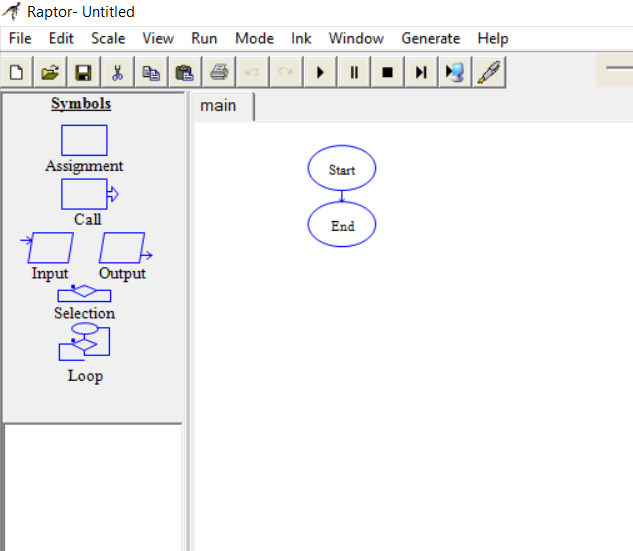The image size is (633, 551).
Task: Open the Scale menu
Action: [108, 39]
